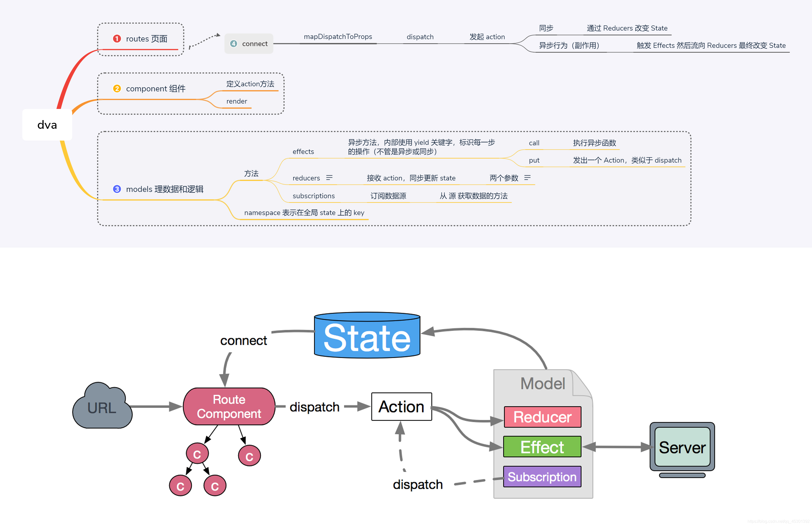Click the mapDispatchToProps node
This screenshot has height=526, width=812.
click(338, 36)
